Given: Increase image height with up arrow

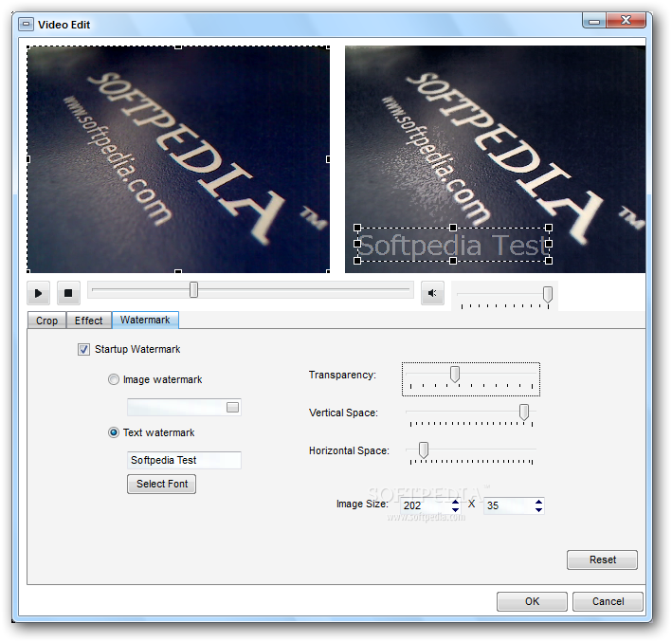Looking at the screenshot, I should (x=538, y=503).
